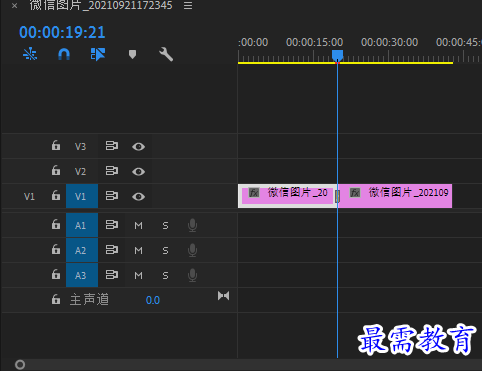Toggle sync lock on V3

[112, 146]
